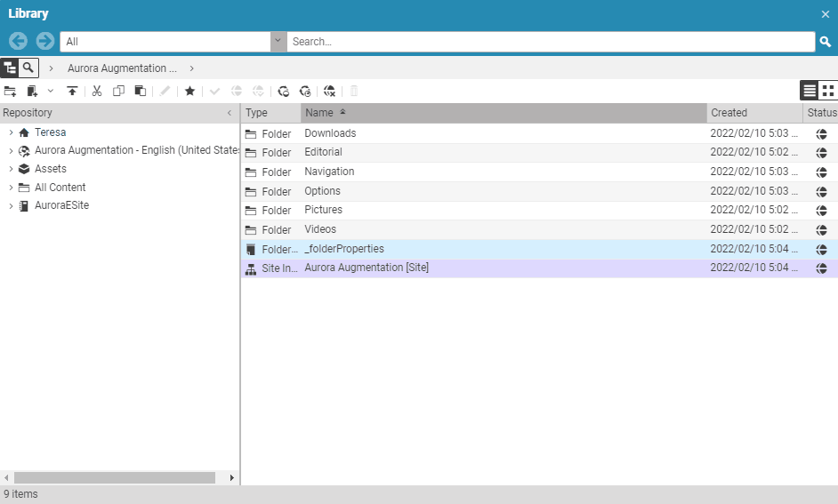
Task: Toggle repository tree mode
Action: click(x=10, y=68)
